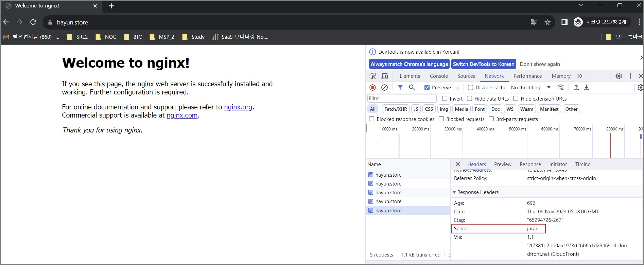Export HAR file download icon

tap(586, 87)
